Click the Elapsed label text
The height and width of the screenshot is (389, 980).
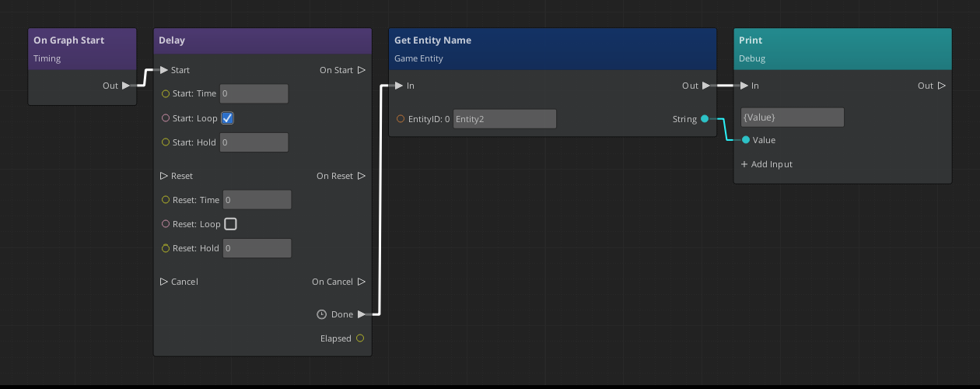click(x=336, y=338)
